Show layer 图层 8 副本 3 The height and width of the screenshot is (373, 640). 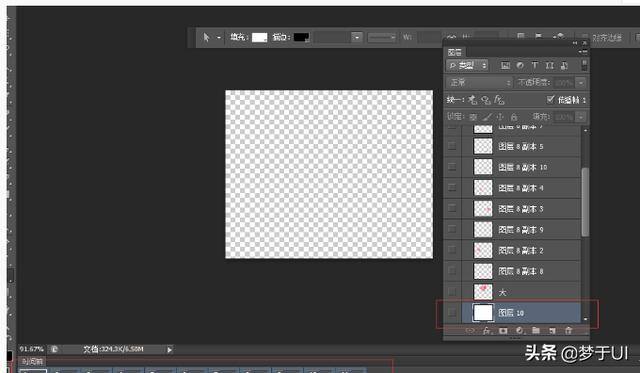tap(452, 208)
